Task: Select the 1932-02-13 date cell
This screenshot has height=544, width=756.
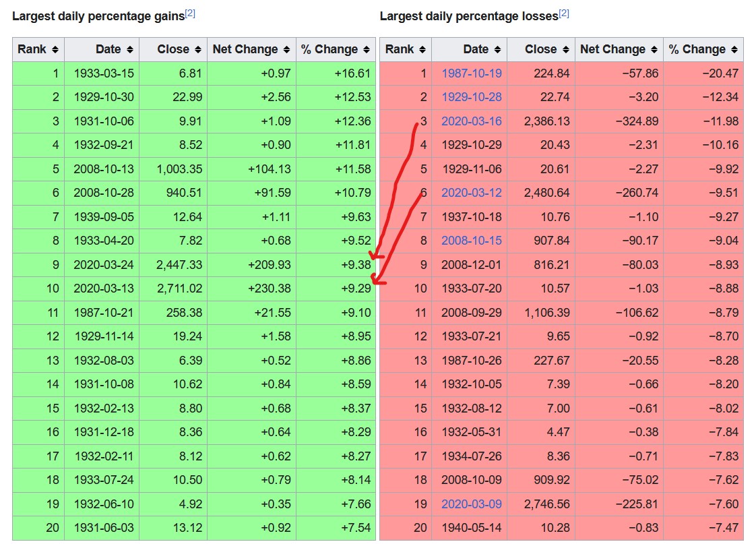Action: [102, 408]
